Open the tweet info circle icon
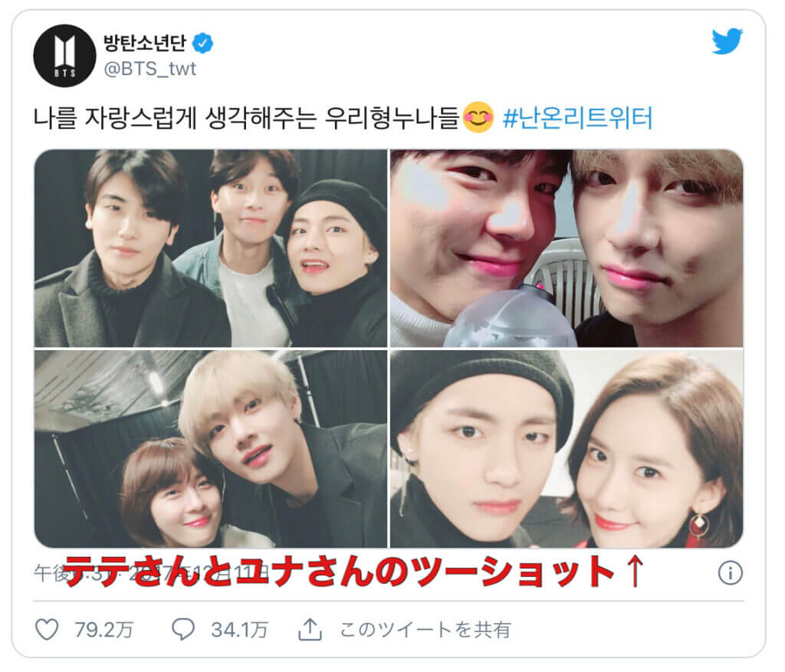 click(x=731, y=572)
